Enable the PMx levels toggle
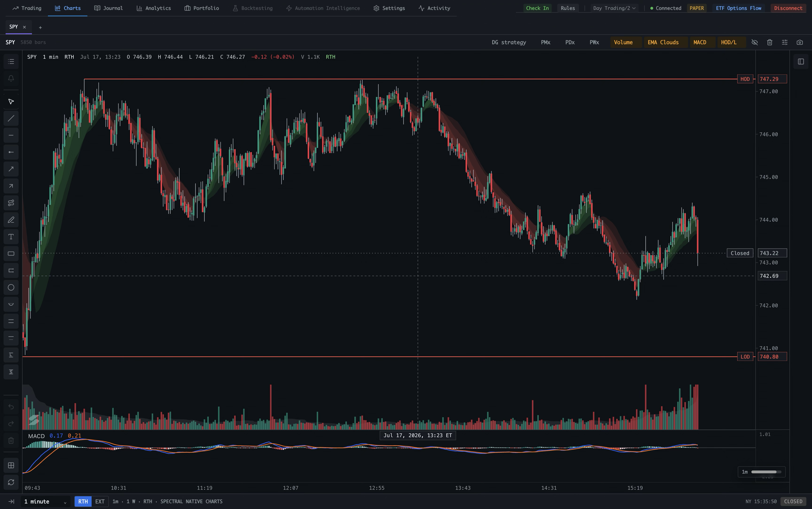This screenshot has width=812, height=509. pyautogui.click(x=546, y=42)
